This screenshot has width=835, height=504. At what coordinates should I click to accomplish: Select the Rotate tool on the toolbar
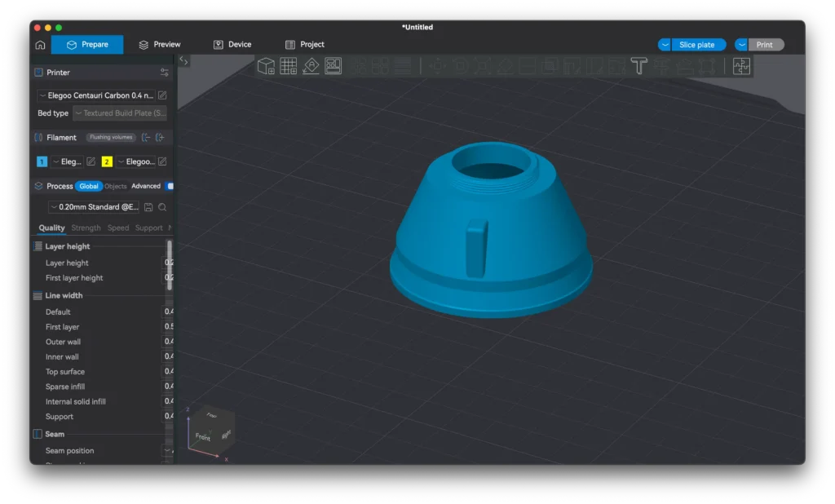(x=462, y=66)
